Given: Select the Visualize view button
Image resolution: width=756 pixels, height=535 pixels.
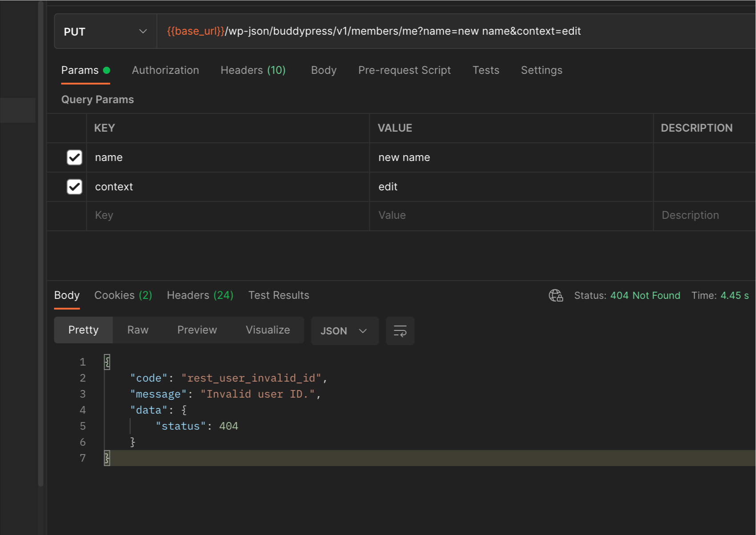Looking at the screenshot, I should click(268, 330).
